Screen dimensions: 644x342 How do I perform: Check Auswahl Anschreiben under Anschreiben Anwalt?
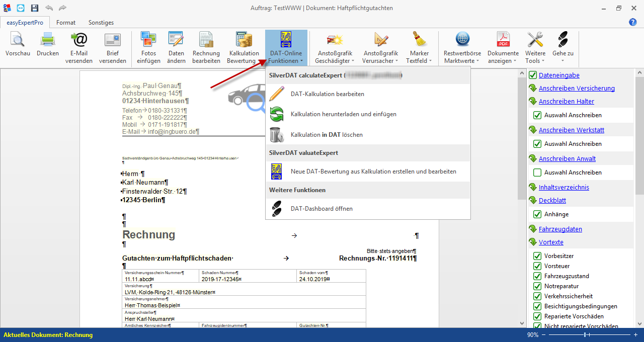537,173
